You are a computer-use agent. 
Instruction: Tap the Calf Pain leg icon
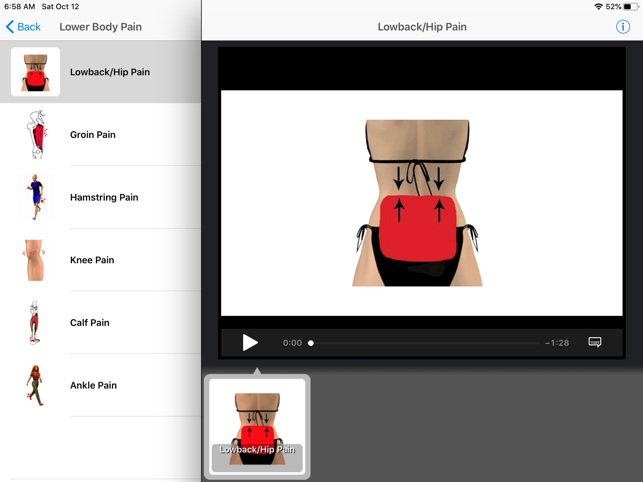(x=35, y=323)
